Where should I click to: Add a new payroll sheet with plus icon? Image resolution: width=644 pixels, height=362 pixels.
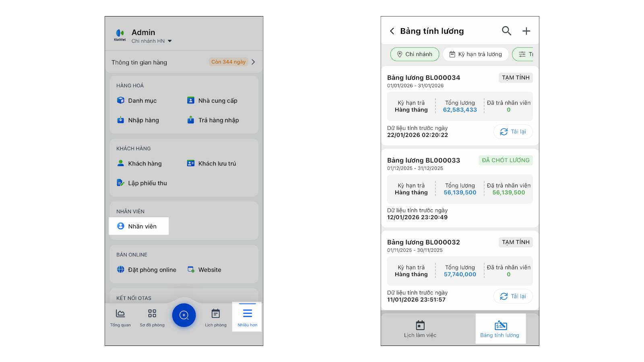526,31
